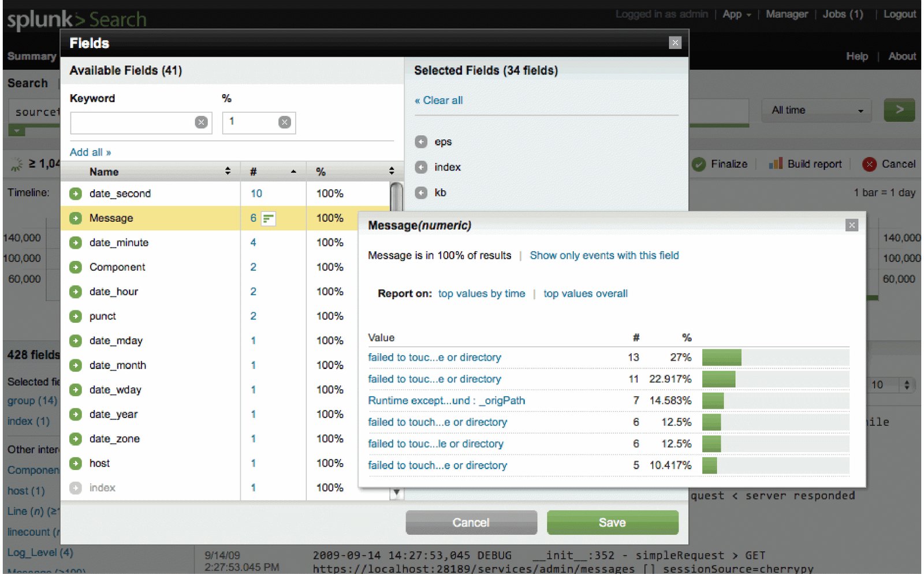Image resolution: width=924 pixels, height=574 pixels.
Task: Add the date_wday field with its plus icon
Action: (x=76, y=390)
